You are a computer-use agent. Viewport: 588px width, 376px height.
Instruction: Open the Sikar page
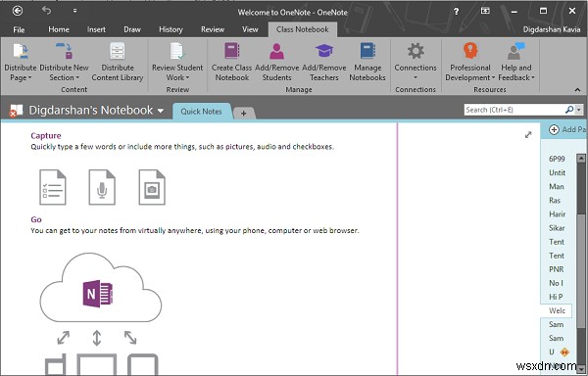tap(557, 228)
